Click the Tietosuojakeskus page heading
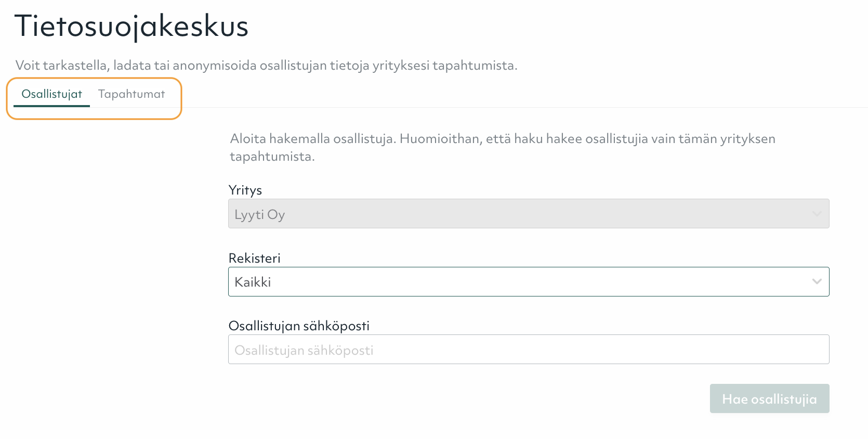Screen dimensions: 868x439 pos(131,26)
